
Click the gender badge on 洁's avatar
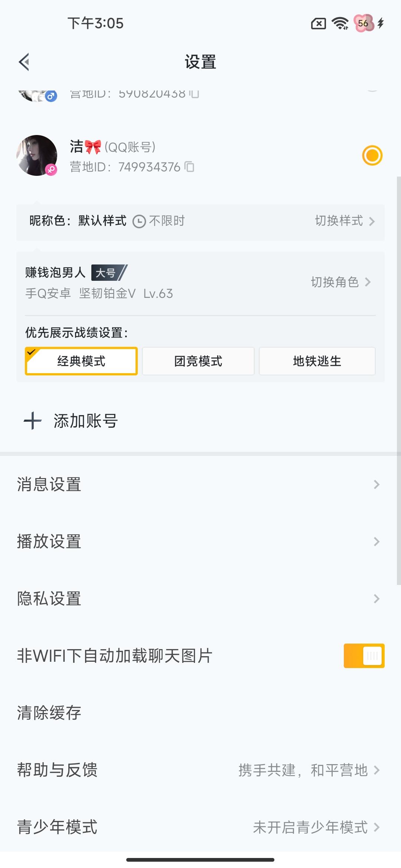tap(51, 169)
